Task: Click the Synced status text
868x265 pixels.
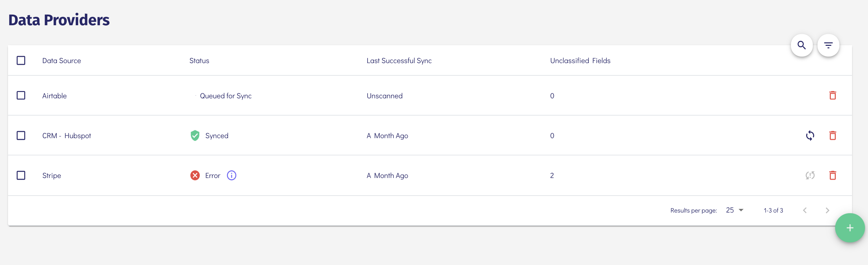Action: coord(217,136)
